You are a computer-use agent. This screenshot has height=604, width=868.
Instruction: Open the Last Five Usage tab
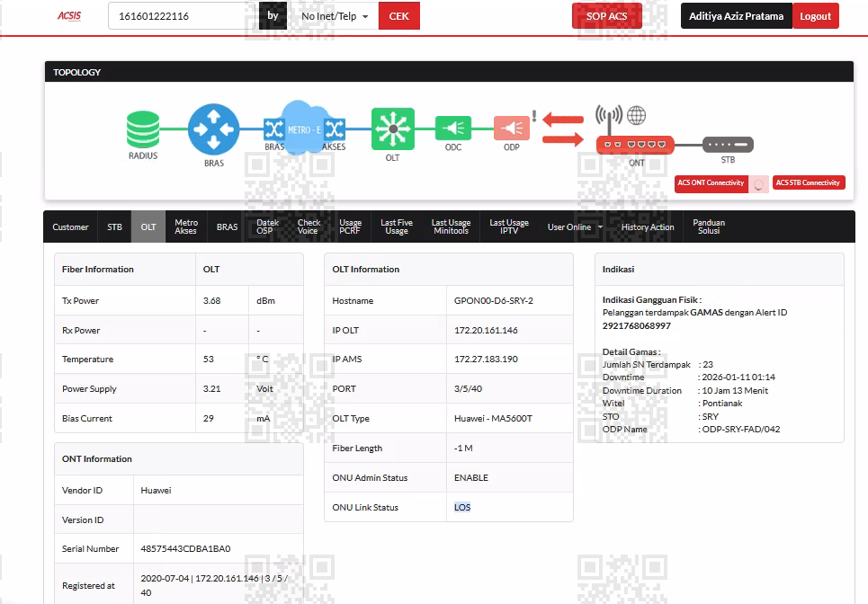(397, 226)
